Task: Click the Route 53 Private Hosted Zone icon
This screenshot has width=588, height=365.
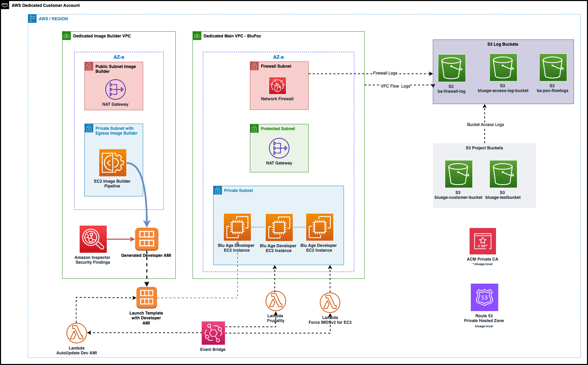Action: (x=484, y=297)
